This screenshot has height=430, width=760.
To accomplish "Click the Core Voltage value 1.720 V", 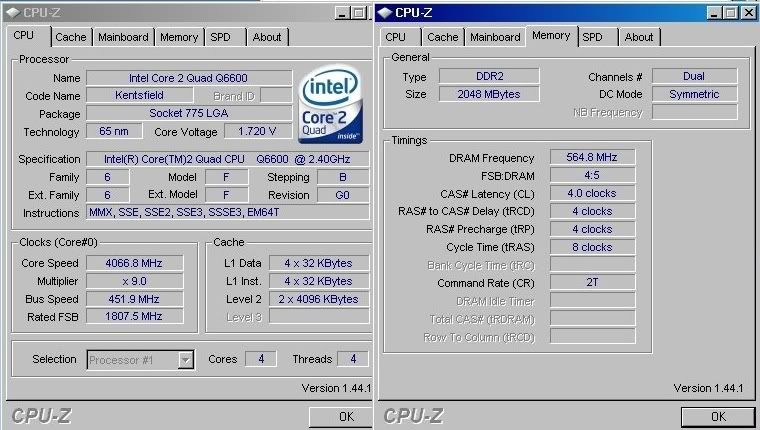I will [258, 131].
